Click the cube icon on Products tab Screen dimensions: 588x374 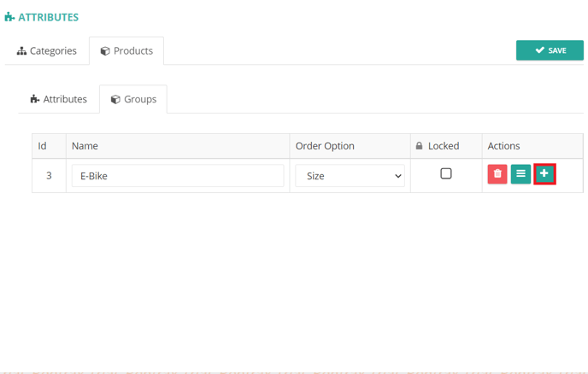pyautogui.click(x=105, y=51)
